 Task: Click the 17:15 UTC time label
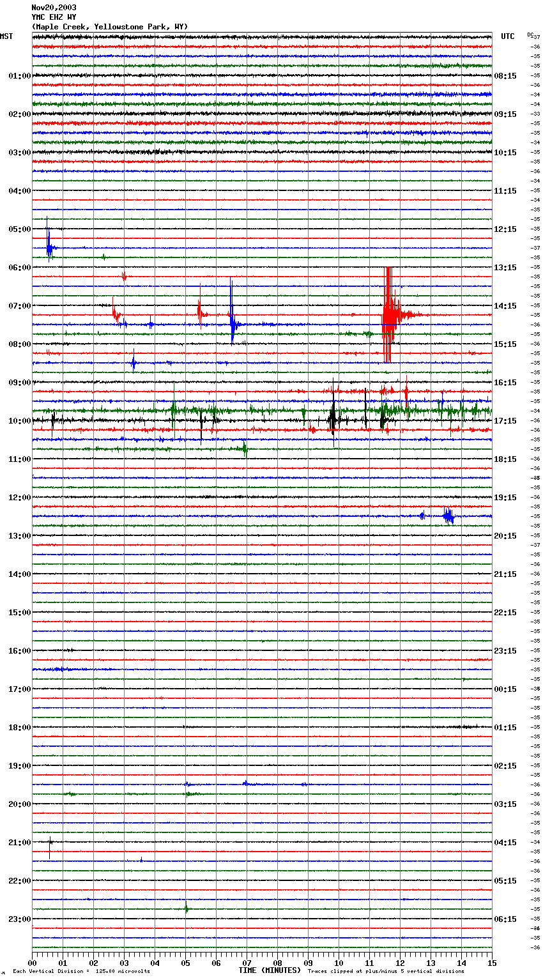pos(505,421)
